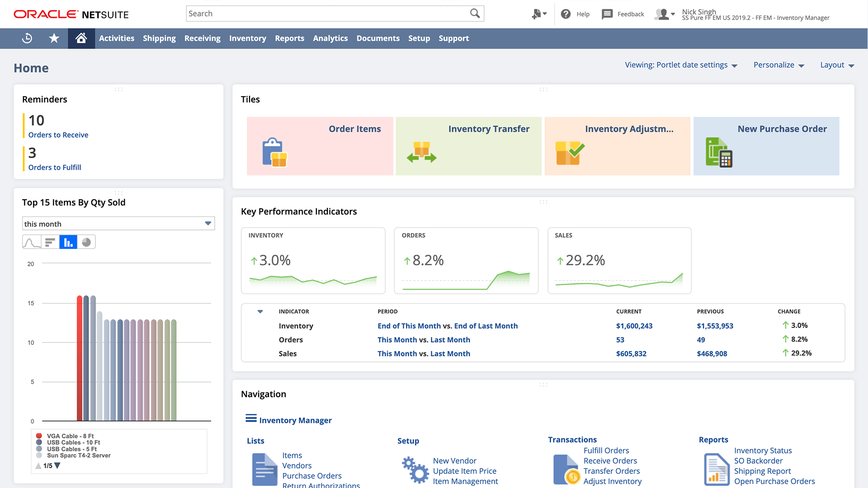Click the New Purchase Order tile

[x=766, y=145]
